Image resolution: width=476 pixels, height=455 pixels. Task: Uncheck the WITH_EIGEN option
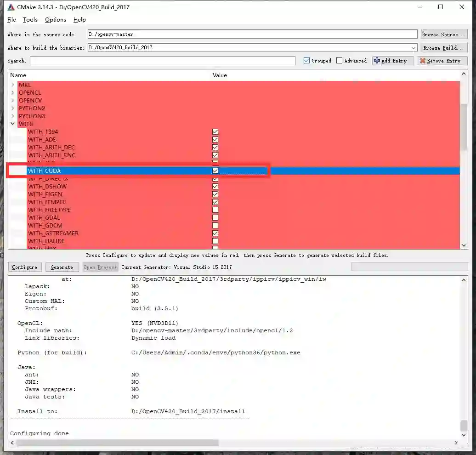coord(215,194)
